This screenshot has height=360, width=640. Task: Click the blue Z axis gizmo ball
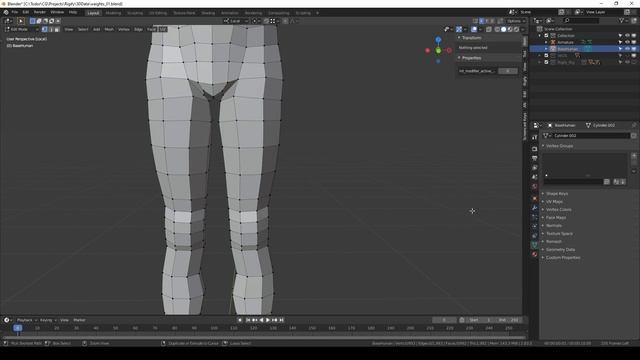pyautogui.click(x=438, y=40)
